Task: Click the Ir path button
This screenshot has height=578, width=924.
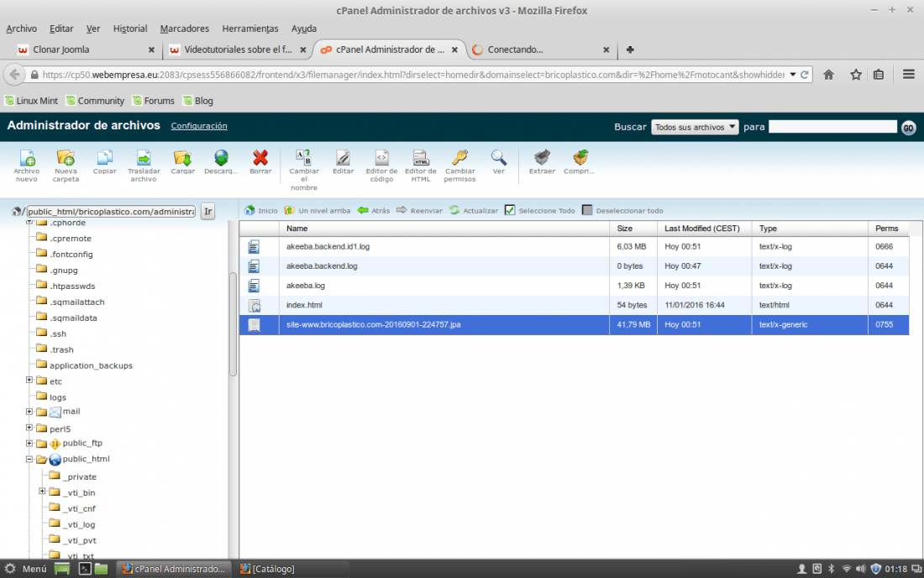Action: pos(208,211)
